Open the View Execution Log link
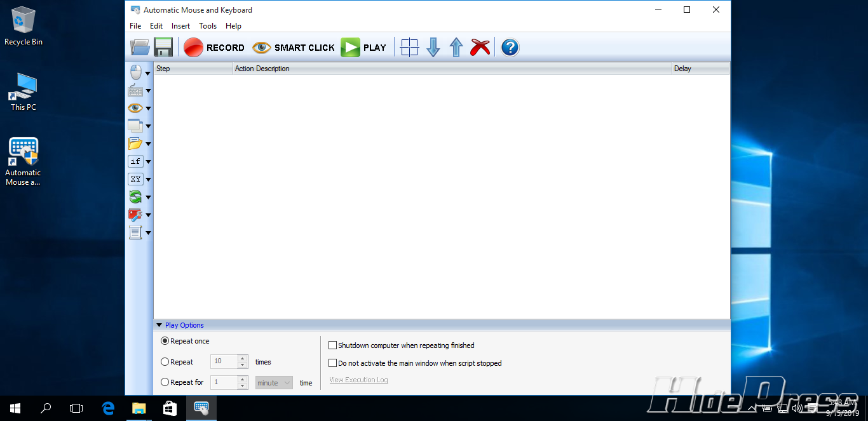The height and width of the screenshot is (421, 868). coord(358,380)
